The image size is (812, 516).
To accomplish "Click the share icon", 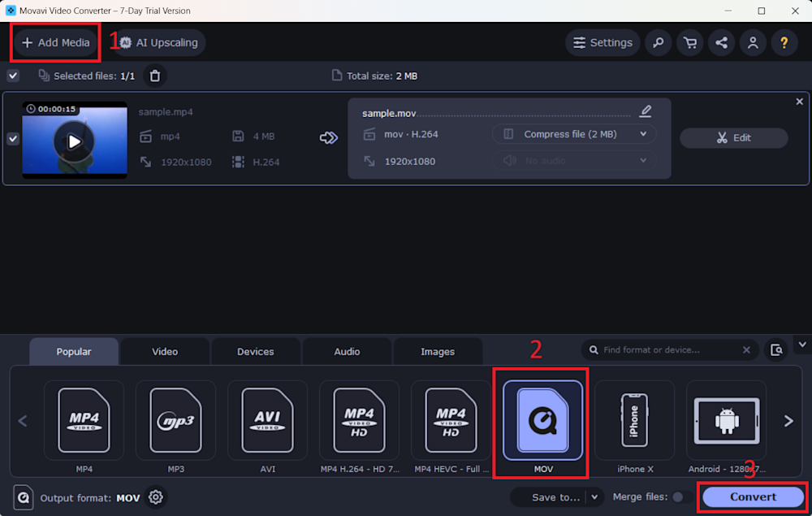I will (721, 42).
